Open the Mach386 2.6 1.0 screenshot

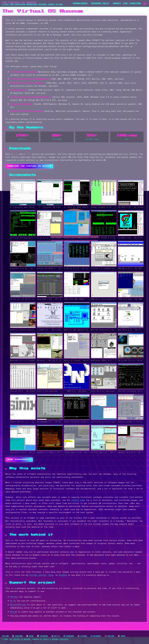click(x=23, y=346)
